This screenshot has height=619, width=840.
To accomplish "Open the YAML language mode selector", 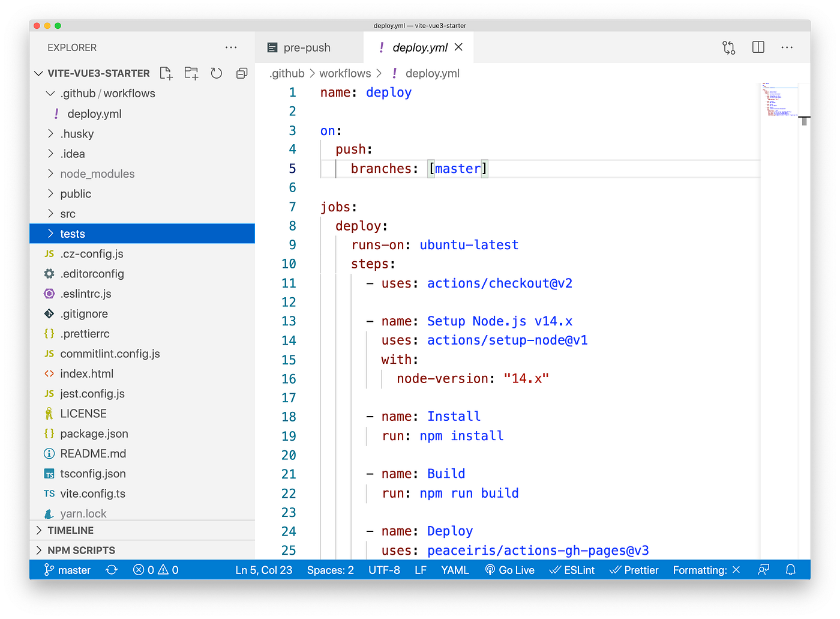I will pos(455,569).
